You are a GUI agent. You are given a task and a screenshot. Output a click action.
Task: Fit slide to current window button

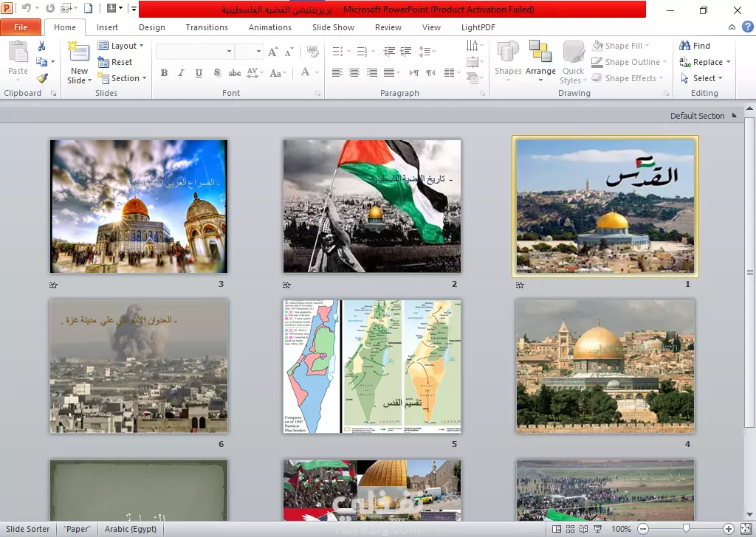746,529
